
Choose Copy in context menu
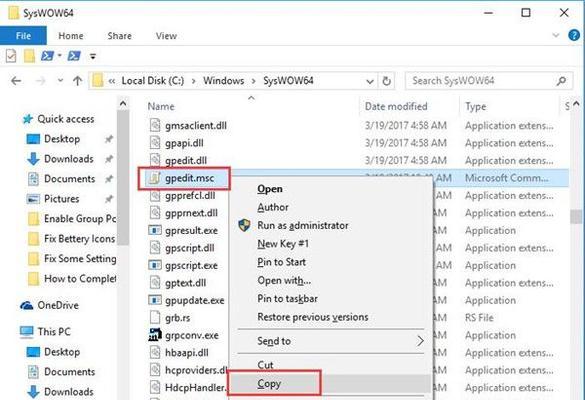[269, 384]
